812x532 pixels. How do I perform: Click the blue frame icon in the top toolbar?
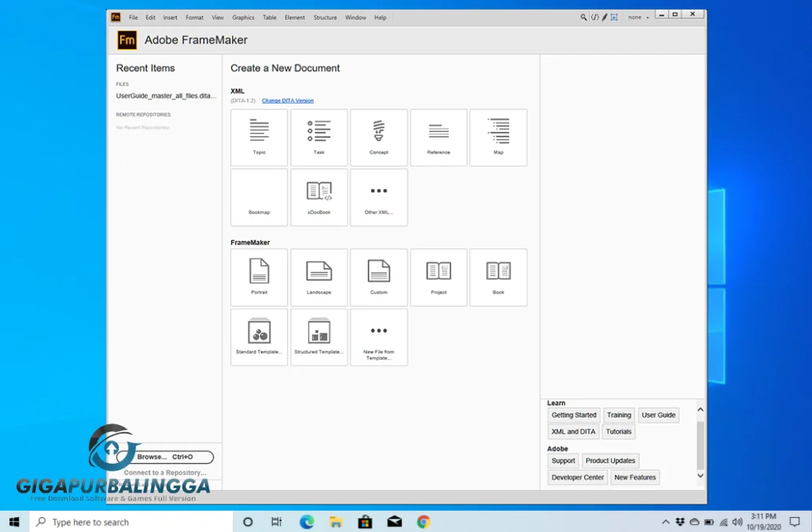(x=614, y=17)
